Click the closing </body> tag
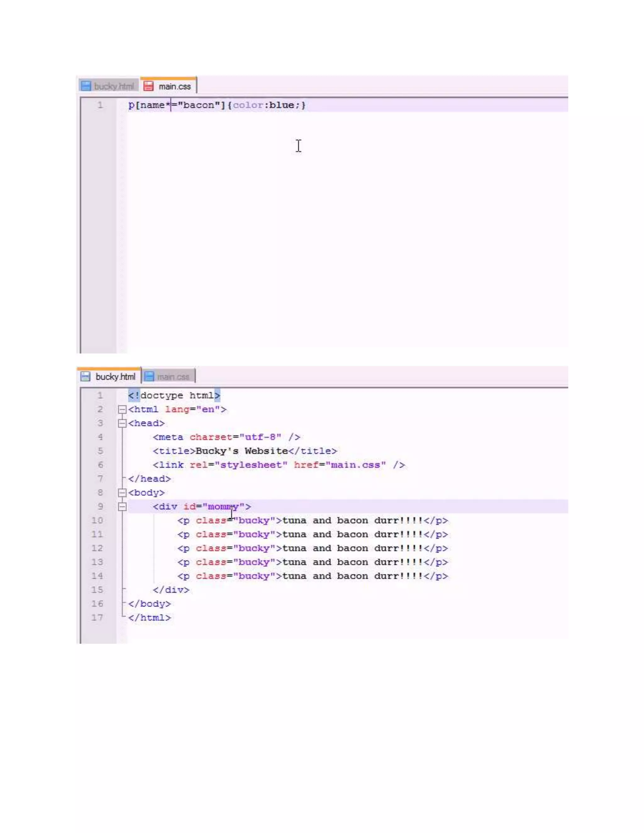Viewport: 644px width, 833px height. (x=150, y=604)
